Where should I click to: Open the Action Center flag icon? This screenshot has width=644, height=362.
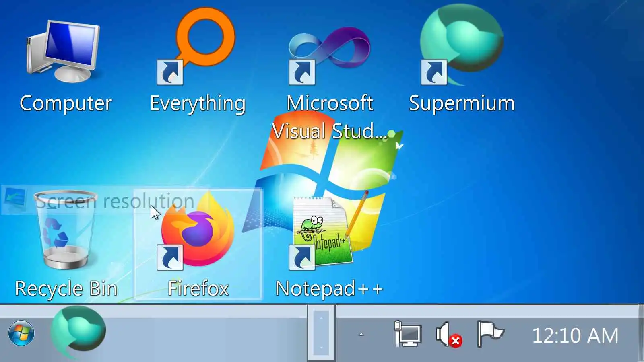tap(489, 333)
